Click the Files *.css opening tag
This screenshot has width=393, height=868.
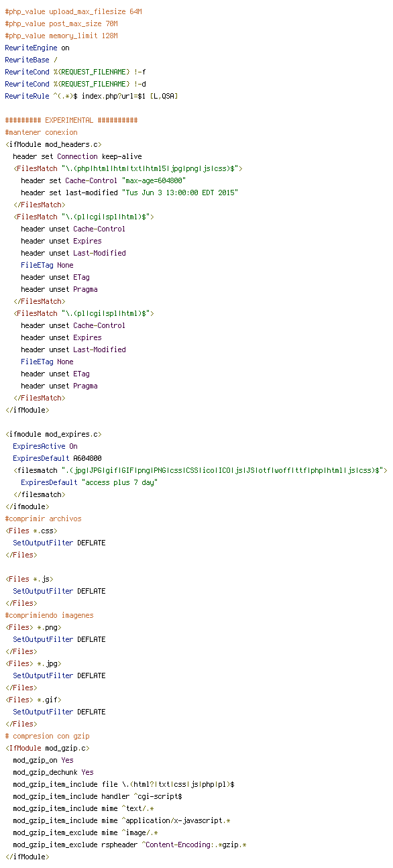[x=31, y=531]
